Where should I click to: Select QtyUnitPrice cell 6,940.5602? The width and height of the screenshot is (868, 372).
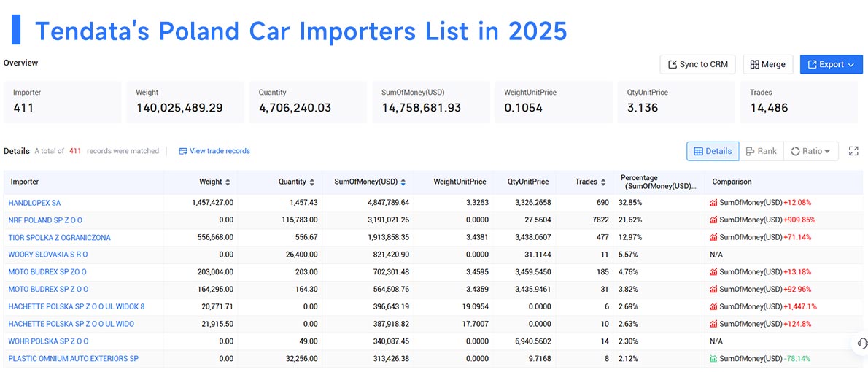tap(530, 341)
